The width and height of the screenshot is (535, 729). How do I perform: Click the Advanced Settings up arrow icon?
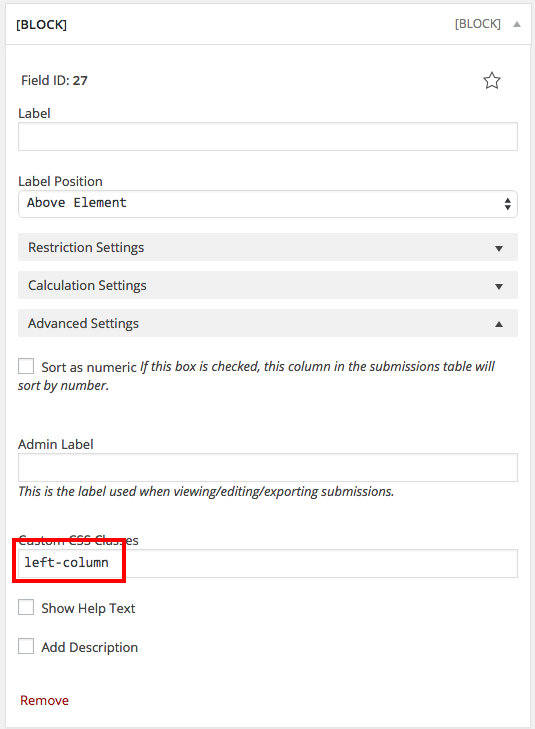point(499,324)
